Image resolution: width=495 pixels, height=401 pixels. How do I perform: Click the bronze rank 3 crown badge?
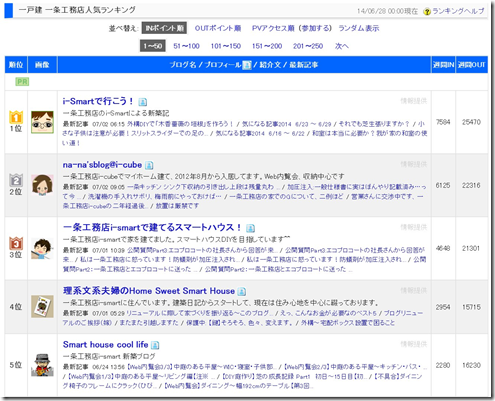tap(16, 243)
